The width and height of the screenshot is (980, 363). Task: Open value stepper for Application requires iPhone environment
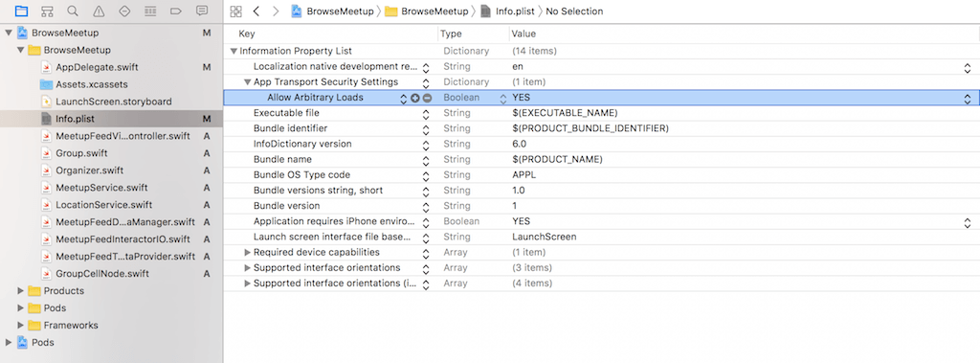point(967,222)
